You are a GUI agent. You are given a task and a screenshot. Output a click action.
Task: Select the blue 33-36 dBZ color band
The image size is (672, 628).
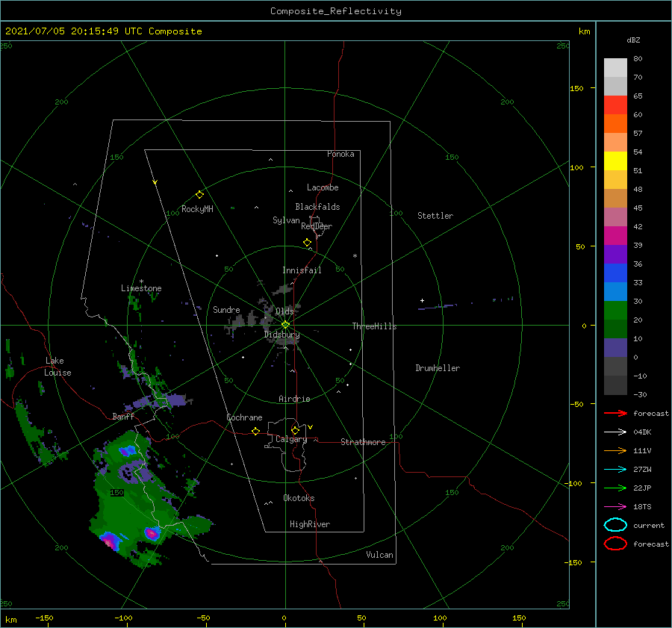(x=615, y=273)
